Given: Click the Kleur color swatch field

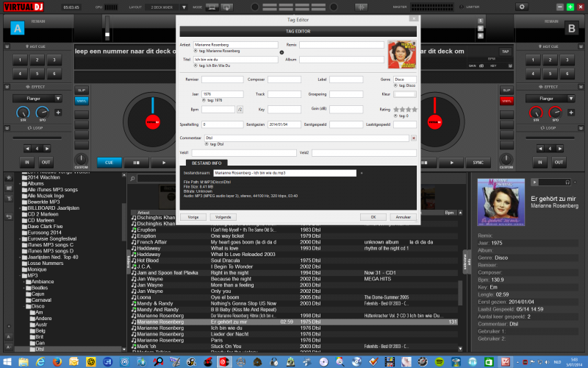Looking at the screenshot, I should pos(405,94).
